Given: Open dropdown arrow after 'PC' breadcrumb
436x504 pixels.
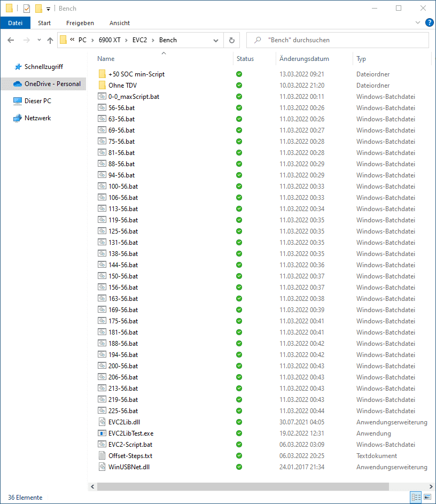Looking at the screenshot, I should tap(92, 40).
